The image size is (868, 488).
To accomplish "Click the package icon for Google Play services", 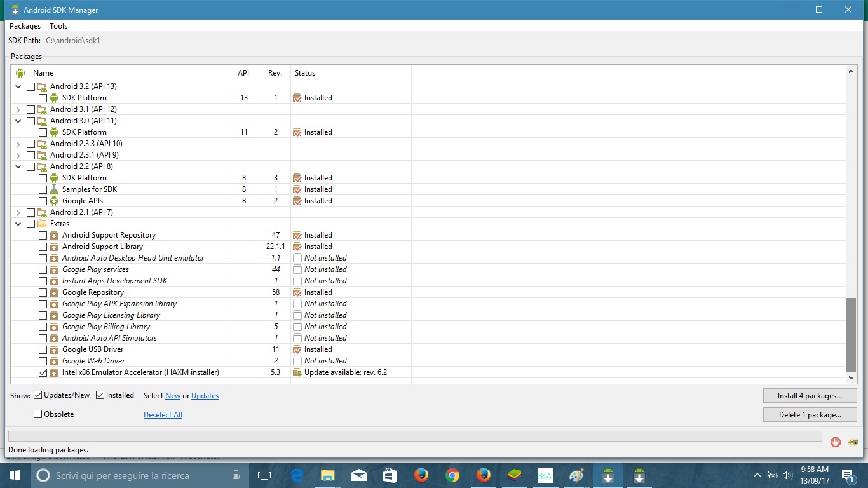I will (54, 269).
